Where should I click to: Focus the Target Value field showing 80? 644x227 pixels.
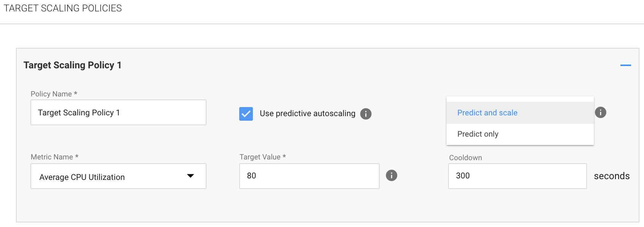[x=309, y=176]
